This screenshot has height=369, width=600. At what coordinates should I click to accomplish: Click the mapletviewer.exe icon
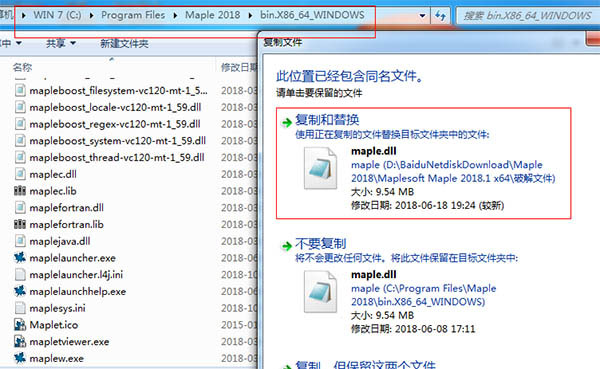click(x=20, y=341)
